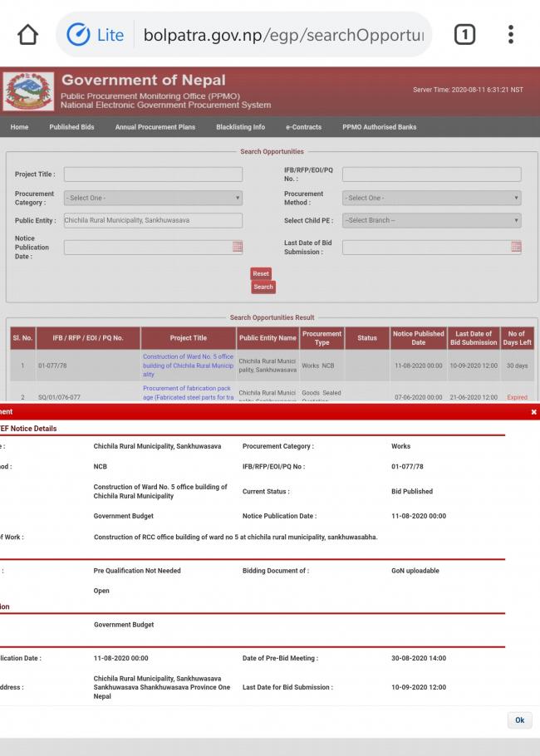This screenshot has height=756, width=540.
Task: Open the browser three-dot menu
Action: [x=511, y=35]
